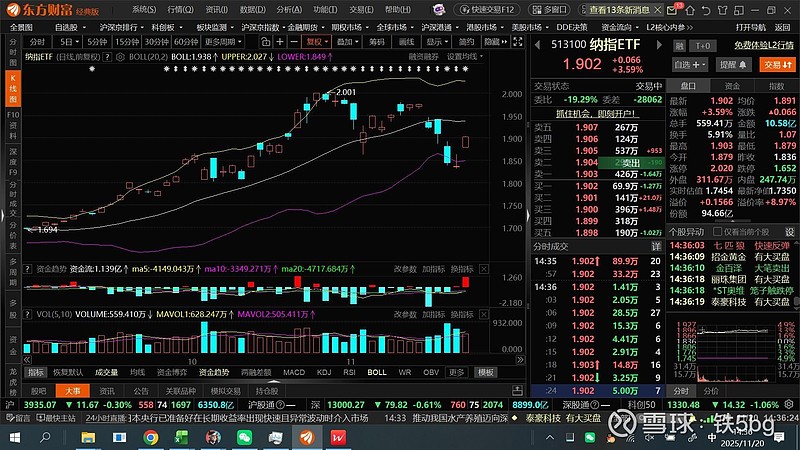This screenshot has height=450, width=800.
Task: Toggle the 融 margin tag
Action: point(679,46)
